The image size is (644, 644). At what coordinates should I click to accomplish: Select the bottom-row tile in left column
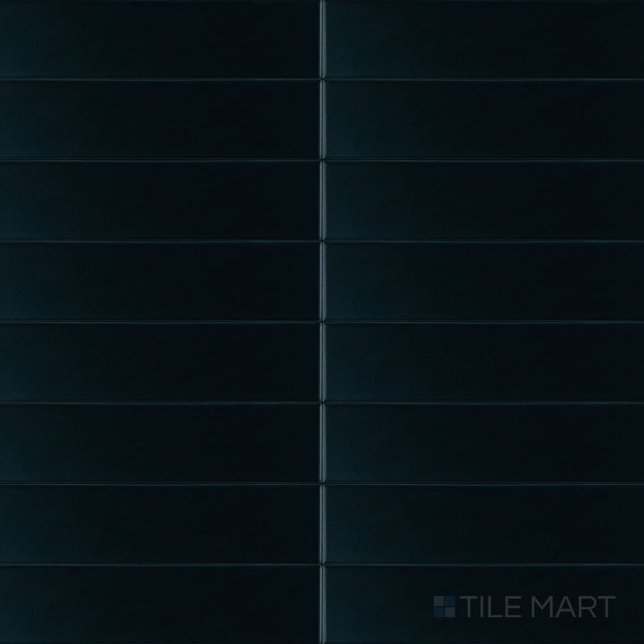coord(159,605)
